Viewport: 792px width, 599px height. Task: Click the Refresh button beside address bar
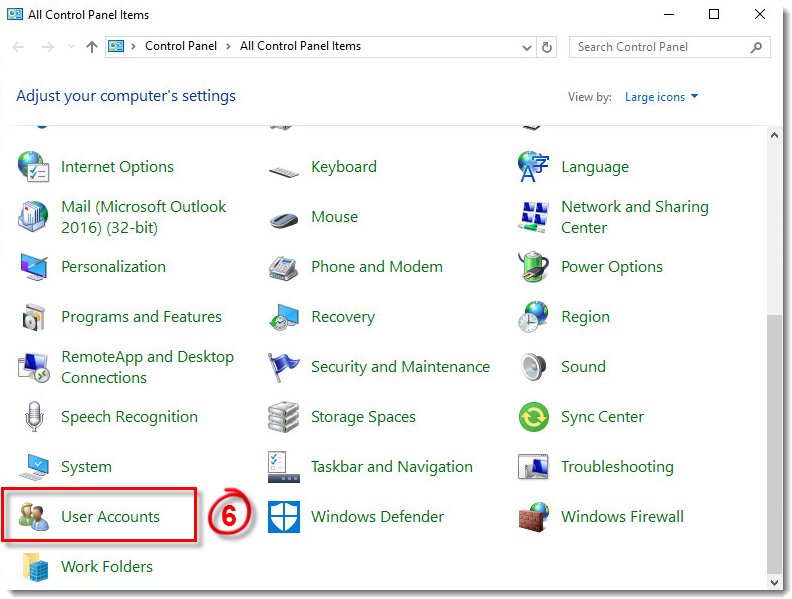(547, 47)
